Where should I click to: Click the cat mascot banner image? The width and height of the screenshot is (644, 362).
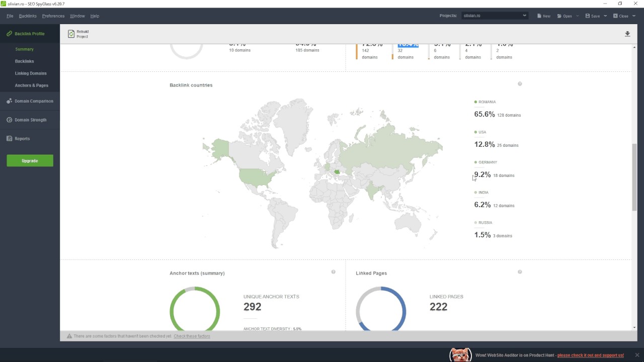(460, 354)
